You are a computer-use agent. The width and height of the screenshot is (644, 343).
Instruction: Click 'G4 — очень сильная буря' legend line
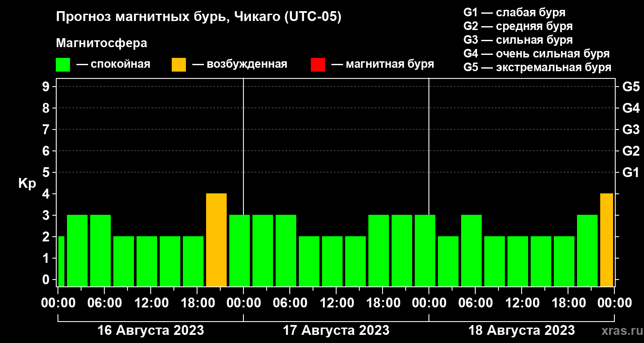click(536, 54)
